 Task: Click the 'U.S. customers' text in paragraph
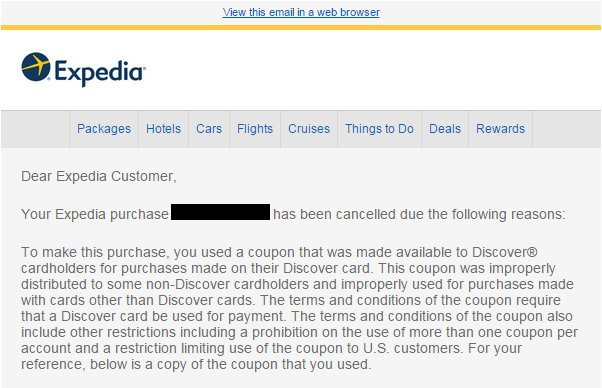click(412, 348)
